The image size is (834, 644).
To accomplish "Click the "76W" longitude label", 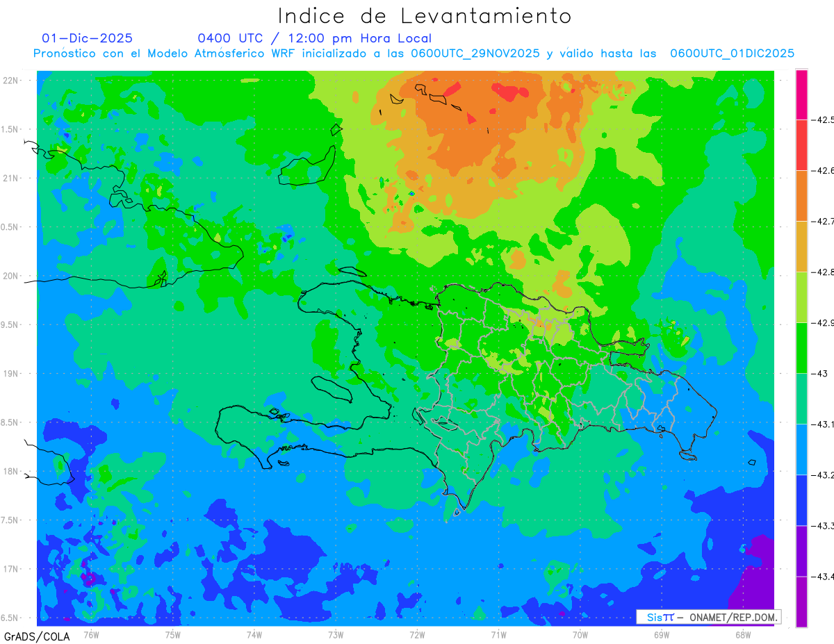I will click(x=91, y=634).
